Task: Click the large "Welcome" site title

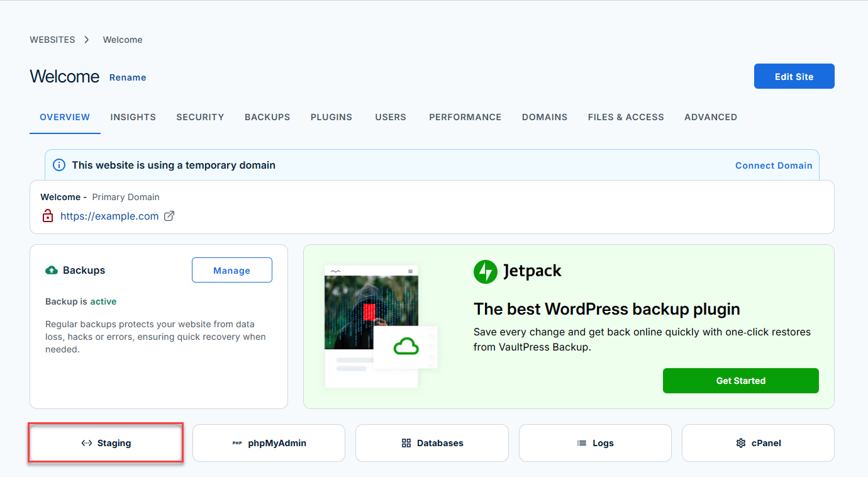Action: tap(65, 77)
